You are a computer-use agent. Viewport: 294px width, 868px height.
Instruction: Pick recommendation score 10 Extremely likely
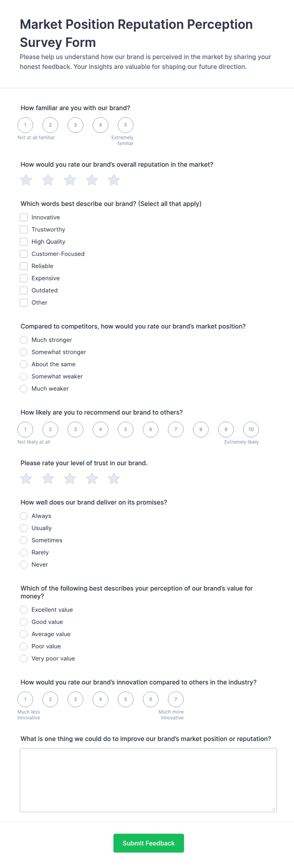point(251,429)
